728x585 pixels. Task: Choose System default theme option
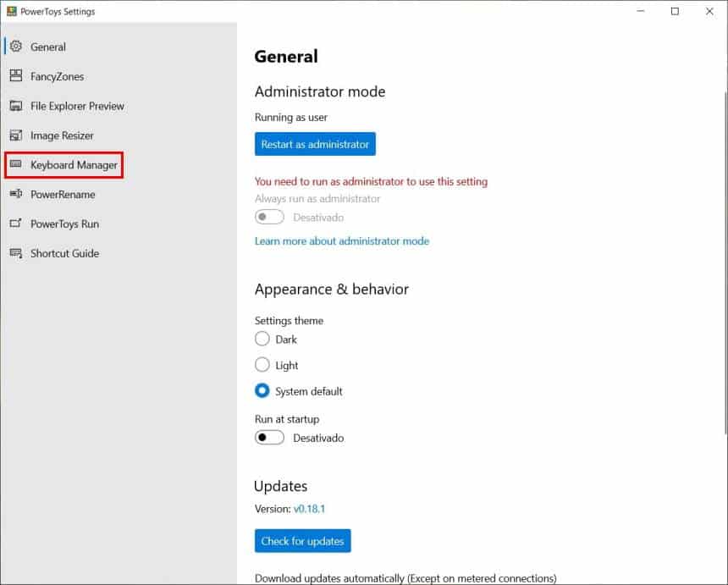click(x=262, y=390)
